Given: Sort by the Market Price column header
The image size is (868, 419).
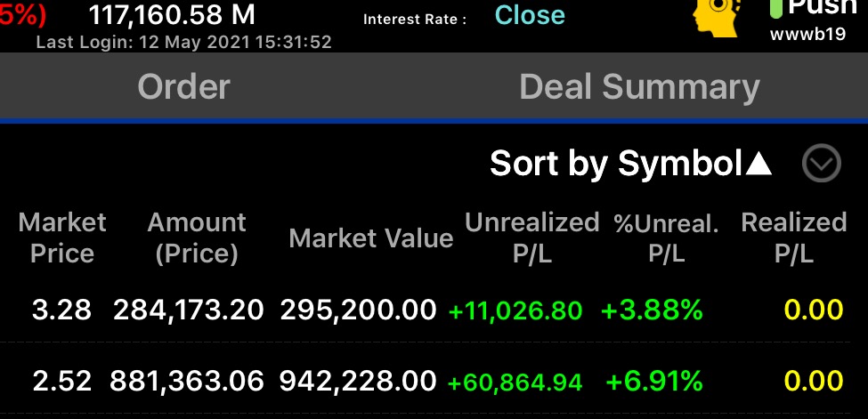Looking at the screenshot, I should point(62,238).
